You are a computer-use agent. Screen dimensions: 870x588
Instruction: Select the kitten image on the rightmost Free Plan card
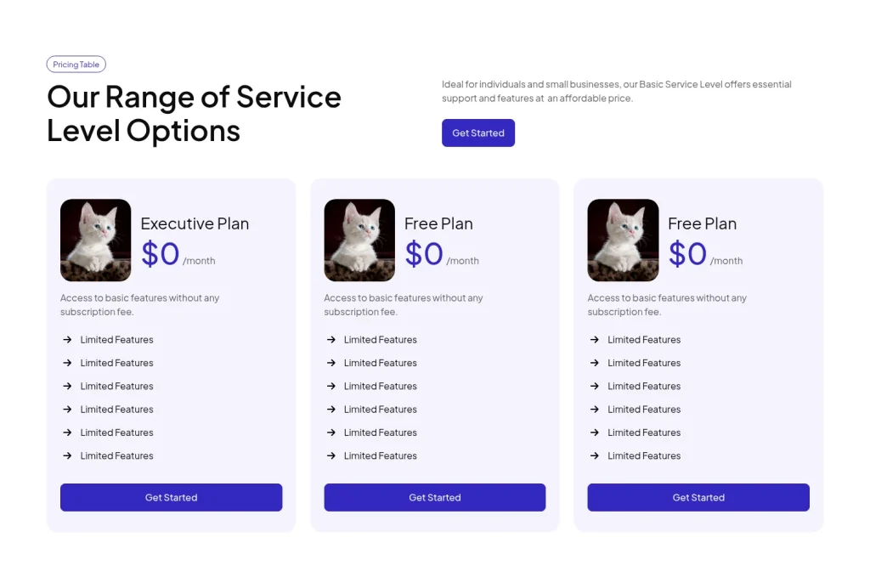point(622,240)
